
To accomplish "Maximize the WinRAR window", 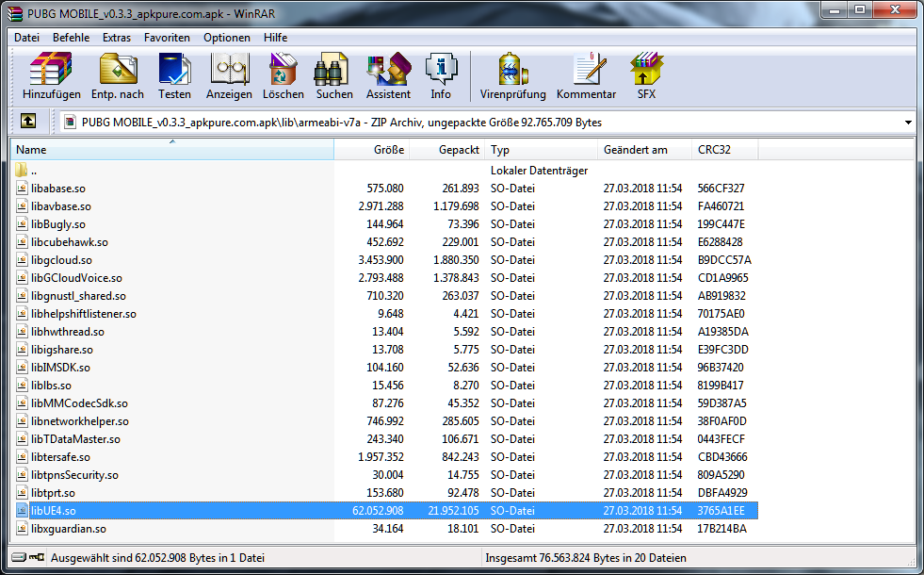I will point(860,10).
